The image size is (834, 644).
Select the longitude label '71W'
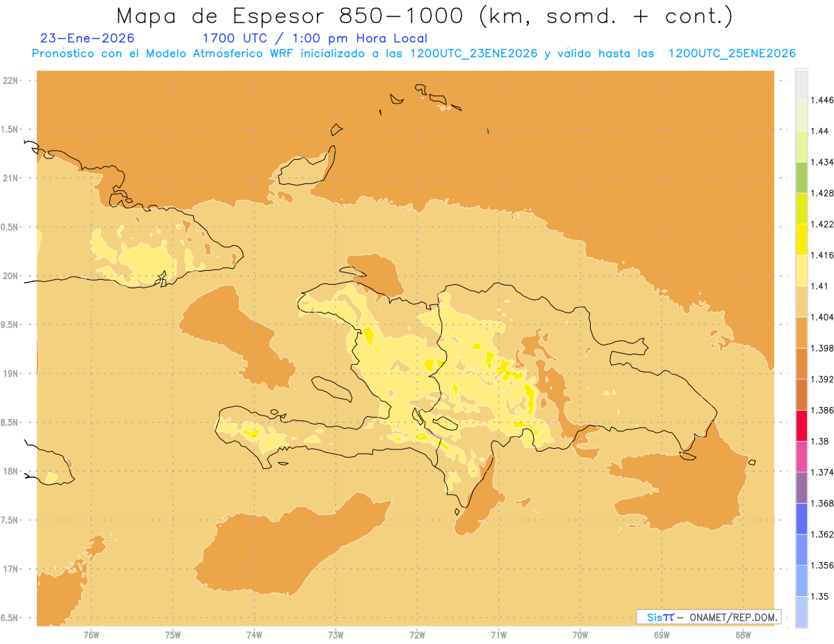[498, 635]
